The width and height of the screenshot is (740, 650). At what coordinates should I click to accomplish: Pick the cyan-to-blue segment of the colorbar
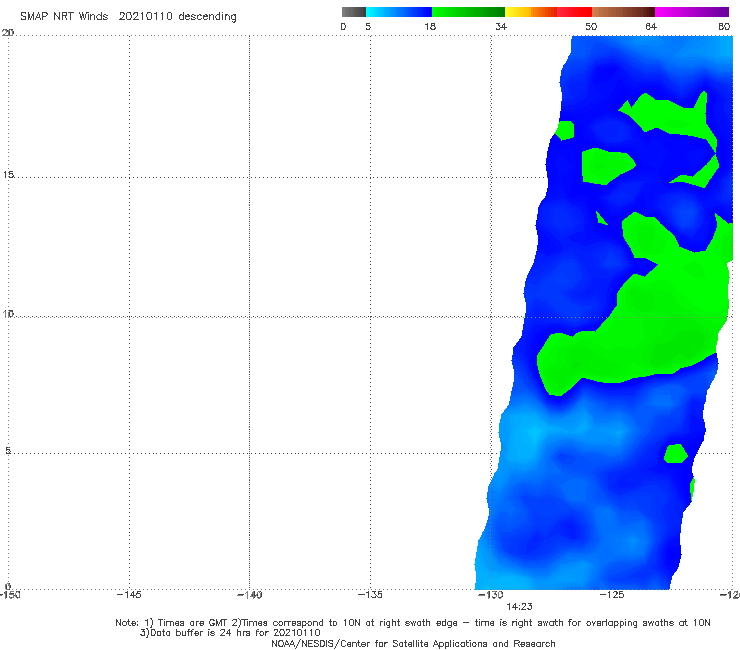click(x=399, y=12)
